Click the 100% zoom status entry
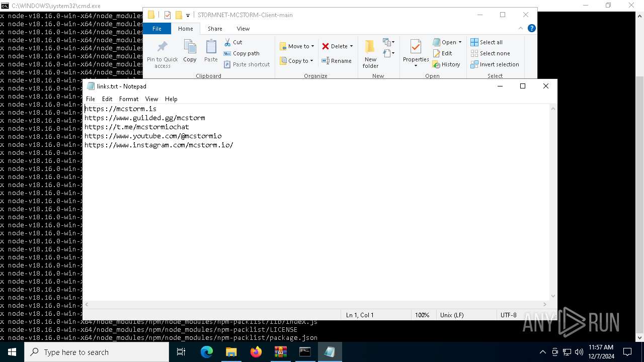The width and height of the screenshot is (644, 362). pyautogui.click(x=422, y=315)
